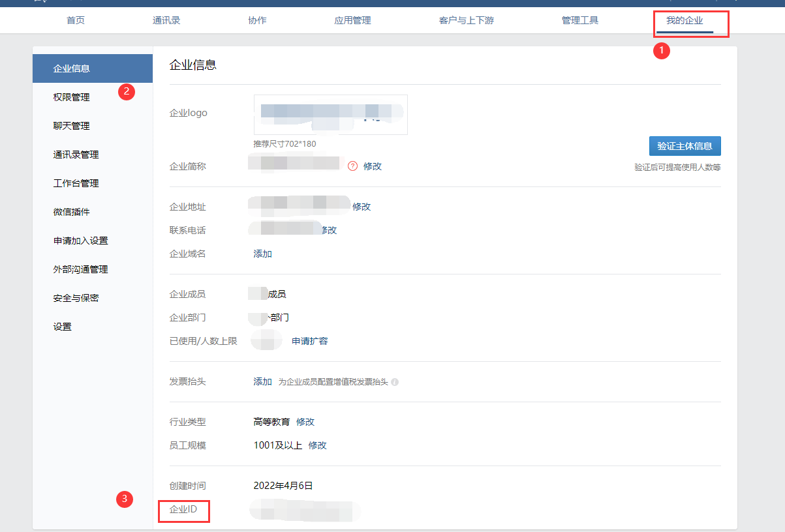Click the 验证主体信息 button
The image size is (785, 532).
(x=685, y=146)
